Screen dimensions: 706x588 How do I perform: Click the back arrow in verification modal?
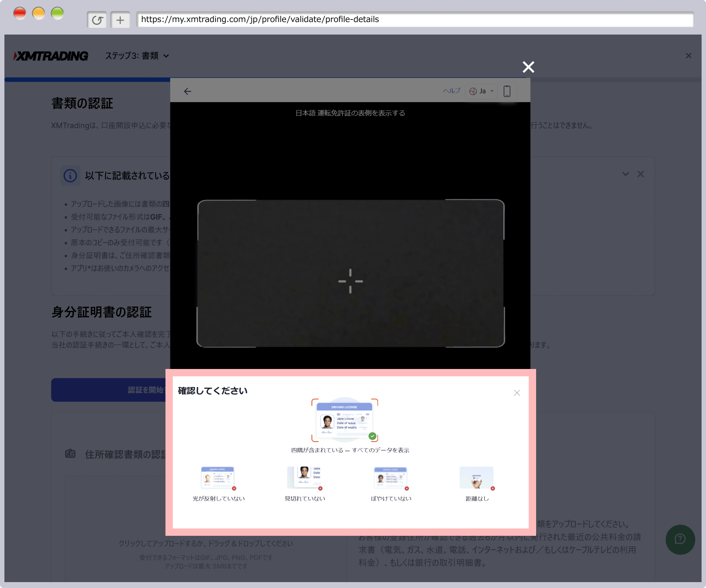pos(188,91)
